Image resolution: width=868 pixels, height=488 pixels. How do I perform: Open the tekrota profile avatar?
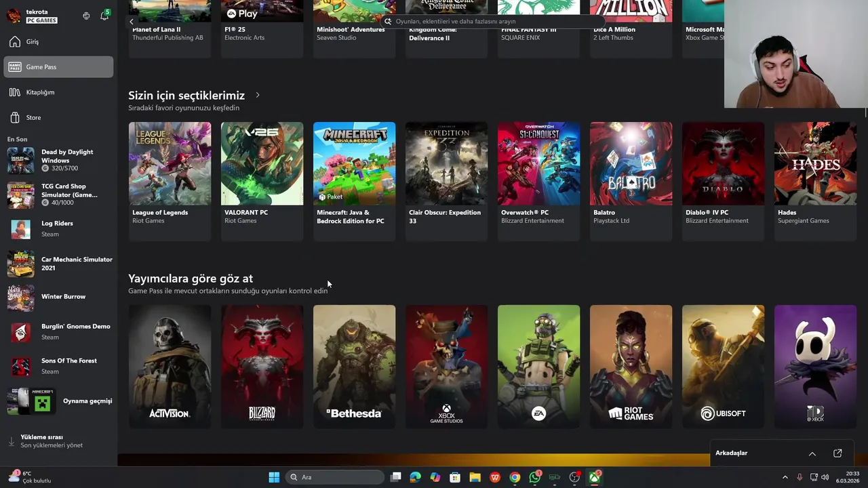14,16
